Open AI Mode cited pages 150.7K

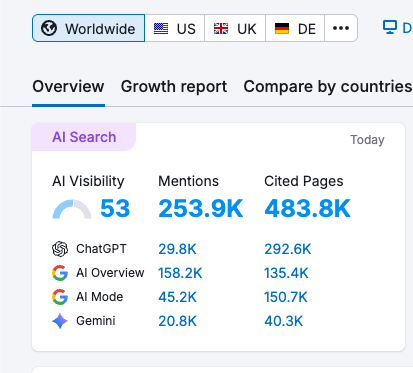[x=286, y=297]
